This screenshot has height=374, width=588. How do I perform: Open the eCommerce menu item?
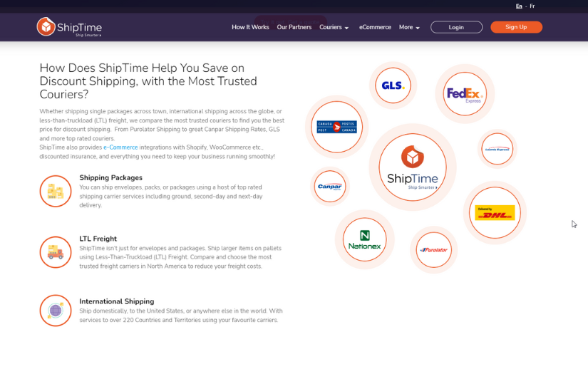click(x=375, y=27)
